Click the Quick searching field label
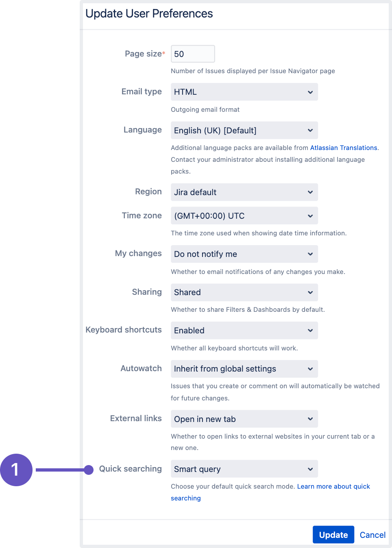 point(130,469)
